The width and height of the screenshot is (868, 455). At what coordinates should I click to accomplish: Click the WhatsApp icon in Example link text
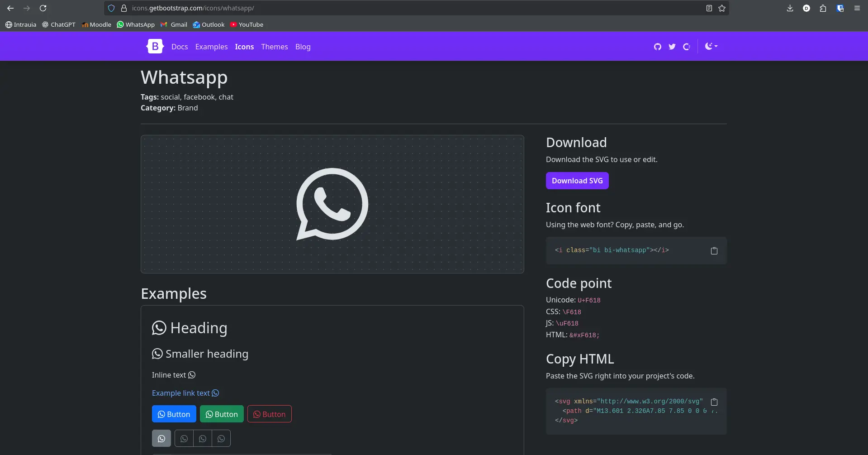point(216,393)
